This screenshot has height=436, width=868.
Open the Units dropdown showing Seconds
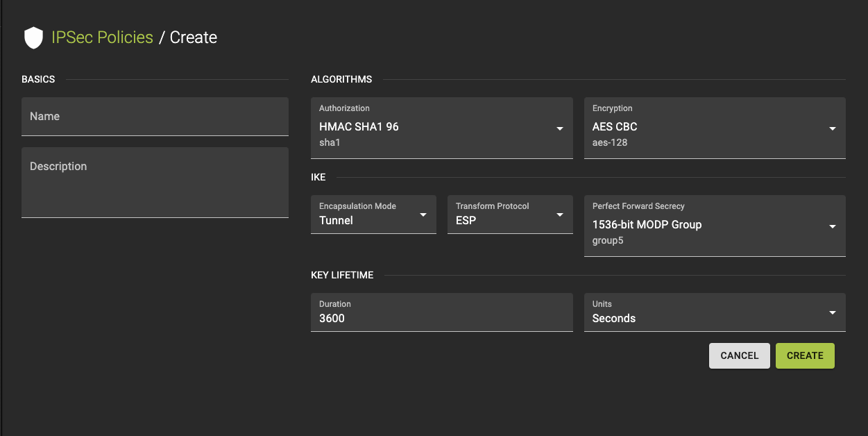tap(715, 312)
